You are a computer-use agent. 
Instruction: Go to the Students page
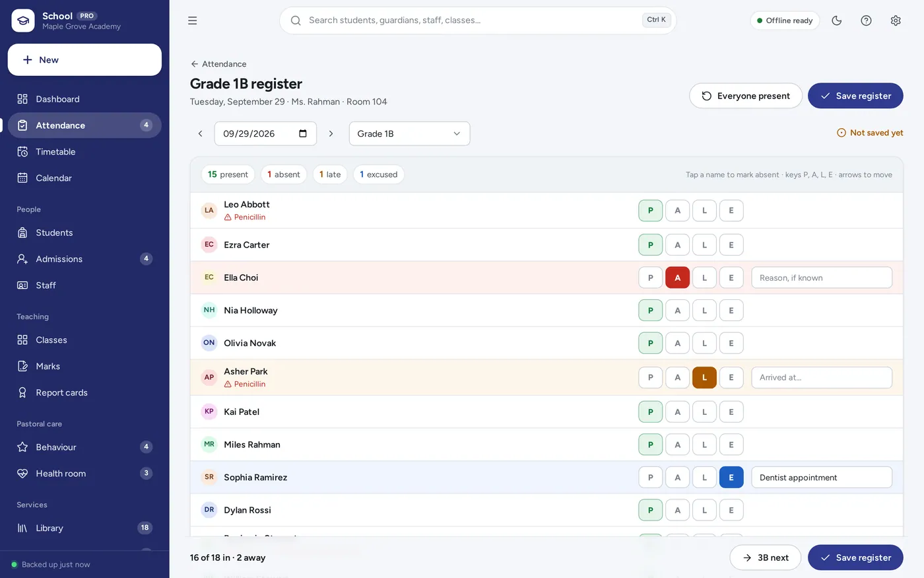[x=84, y=233]
